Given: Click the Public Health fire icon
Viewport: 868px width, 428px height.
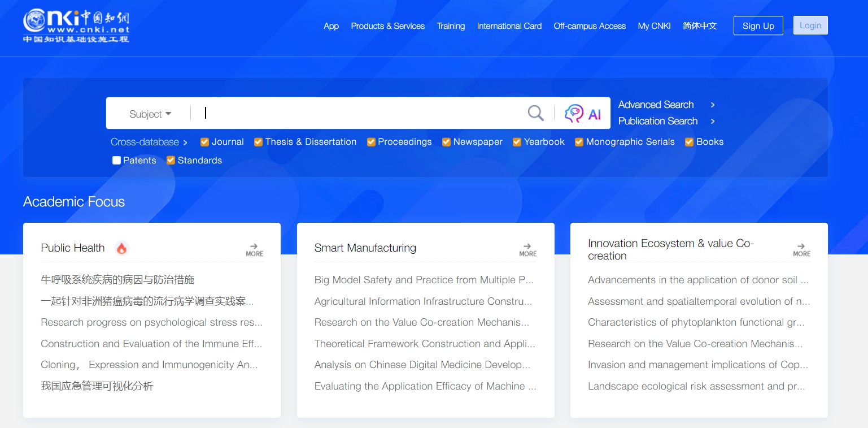Looking at the screenshot, I should pos(121,248).
